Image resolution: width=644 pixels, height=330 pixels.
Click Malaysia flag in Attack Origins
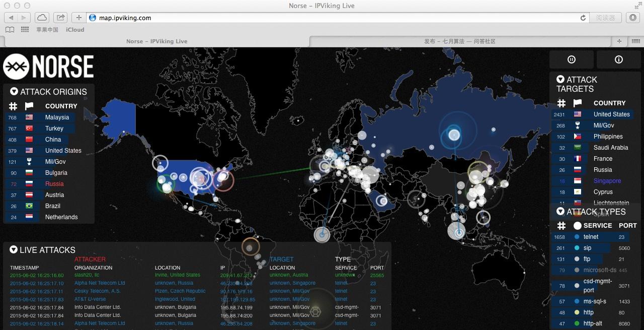click(x=29, y=117)
